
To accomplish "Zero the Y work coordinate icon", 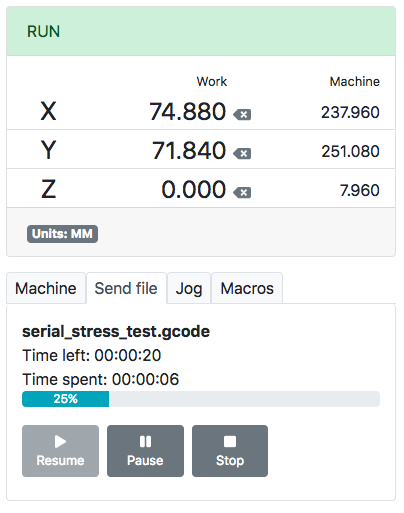I will 242,154.
